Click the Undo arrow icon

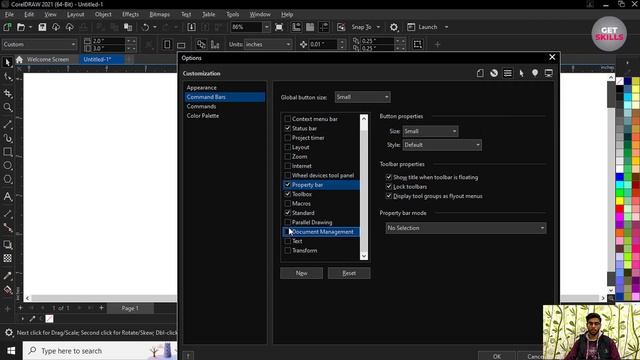pyautogui.click(x=145, y=27)
